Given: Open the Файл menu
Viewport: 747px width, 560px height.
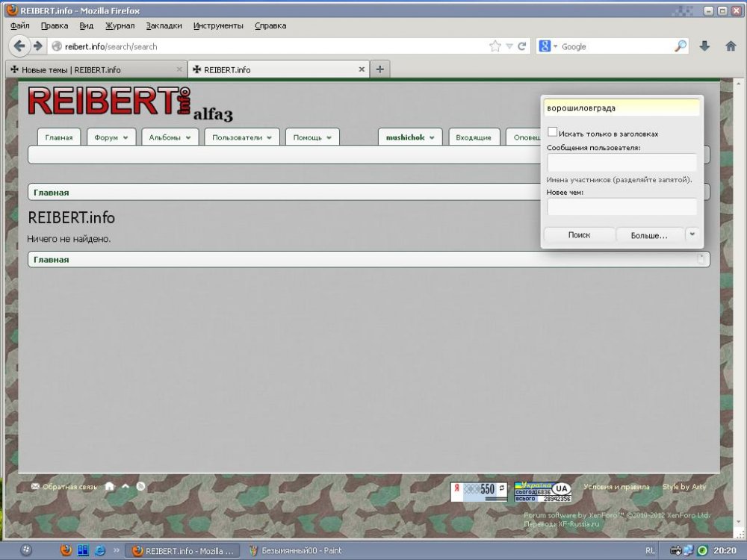Looking at the screenshot, I should click(20, 25).
